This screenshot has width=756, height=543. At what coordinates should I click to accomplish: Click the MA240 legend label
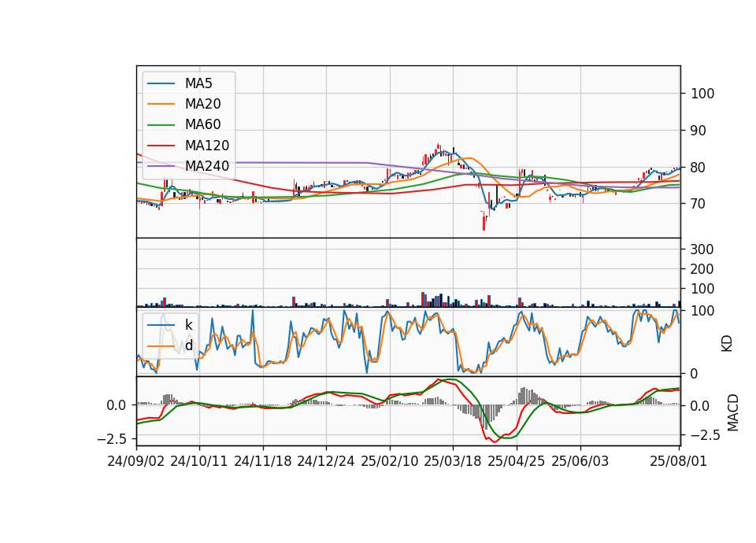coord(207,166)
